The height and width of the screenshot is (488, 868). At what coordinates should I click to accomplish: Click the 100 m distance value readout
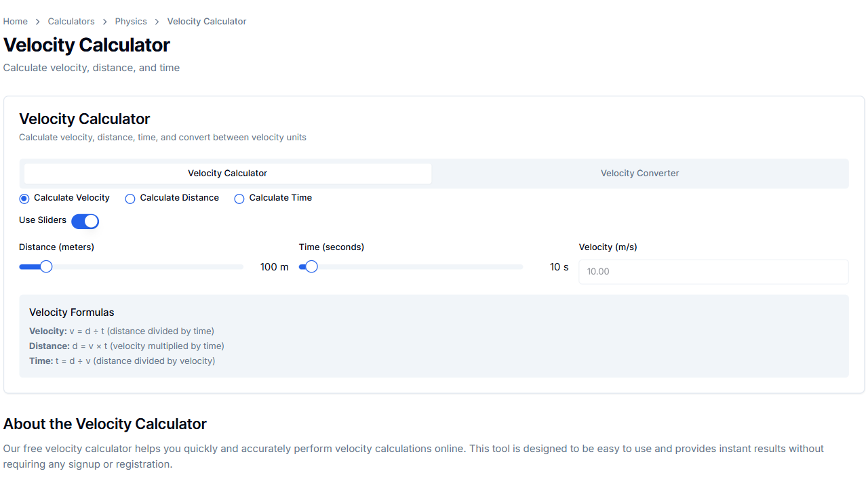click(x=274, y=267)
